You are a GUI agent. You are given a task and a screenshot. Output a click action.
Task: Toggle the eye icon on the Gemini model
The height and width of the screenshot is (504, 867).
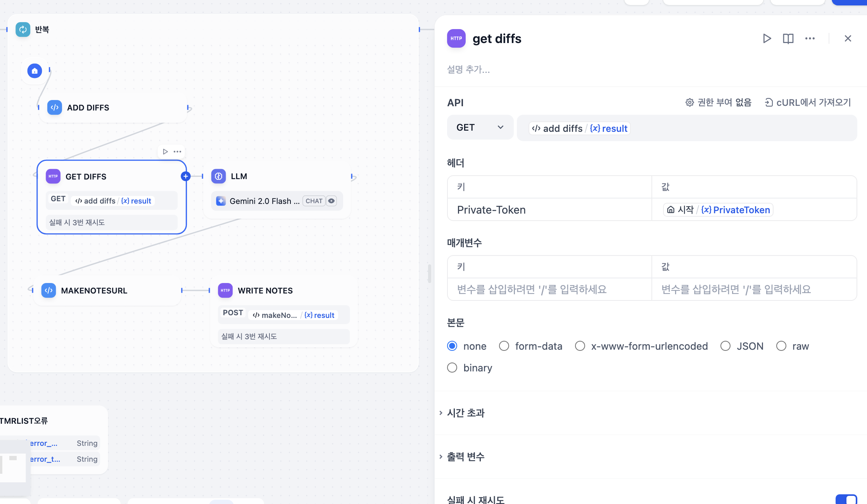pos(332,201)
